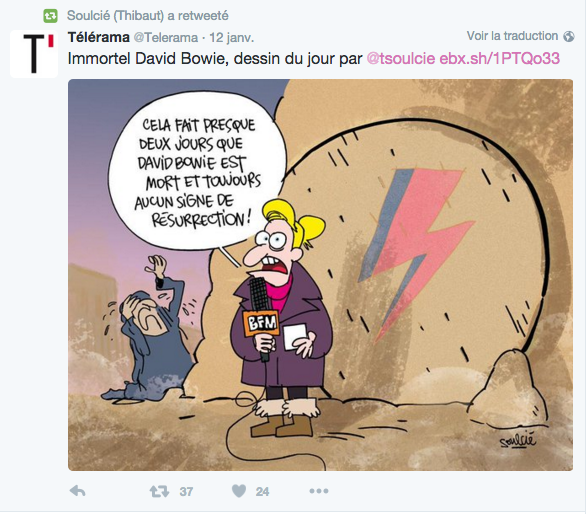Open the tweet's 12 janv. timestamp
Image resolution: width=586 pixels, height=514 pixels.
(x=231, y=38)
